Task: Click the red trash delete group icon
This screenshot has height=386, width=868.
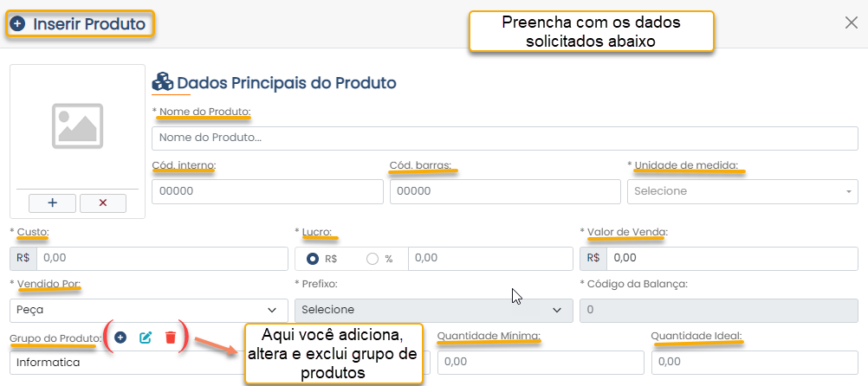Action: click(x=171, y=337)
